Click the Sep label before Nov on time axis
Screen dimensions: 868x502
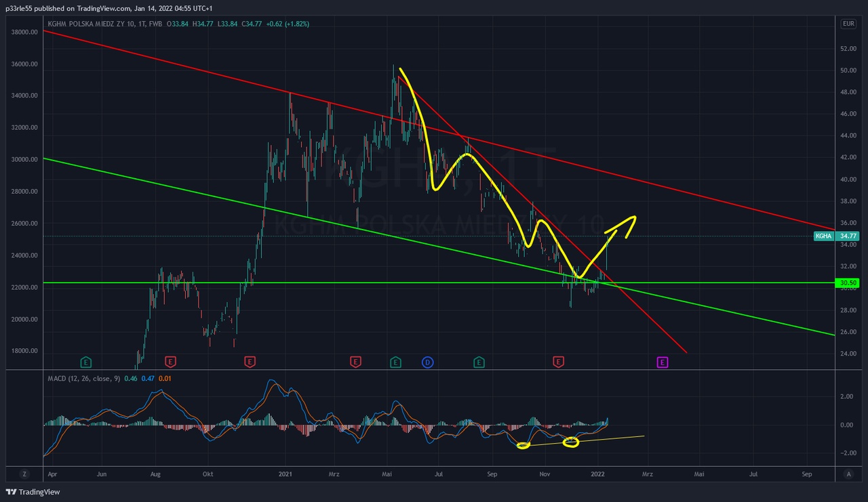point(492,474)
